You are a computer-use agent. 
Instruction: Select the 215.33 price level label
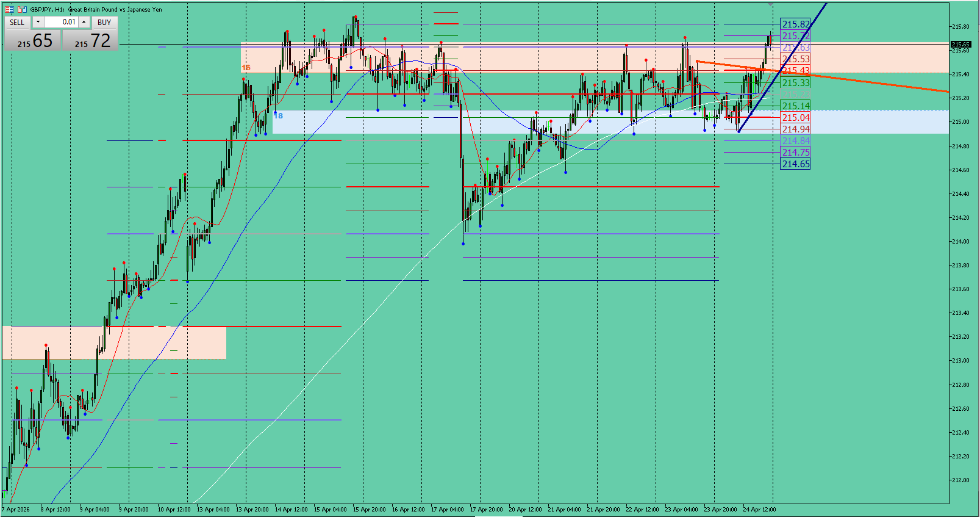point(795,83)
